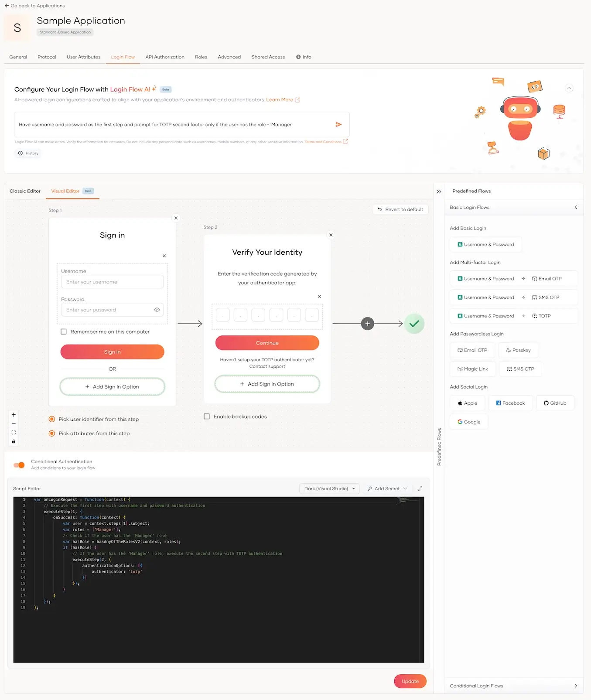Switch to the General tab
The width and height of the screenshot is (591, 700).
point(18,57)
